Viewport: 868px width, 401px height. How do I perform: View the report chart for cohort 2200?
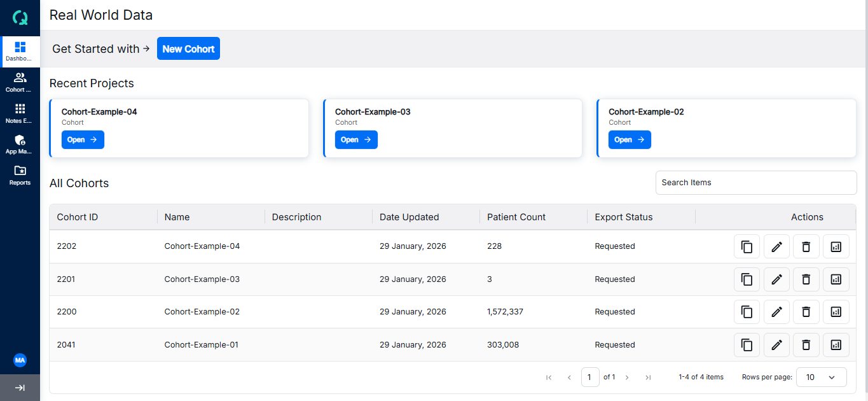[x=836, y=312]
